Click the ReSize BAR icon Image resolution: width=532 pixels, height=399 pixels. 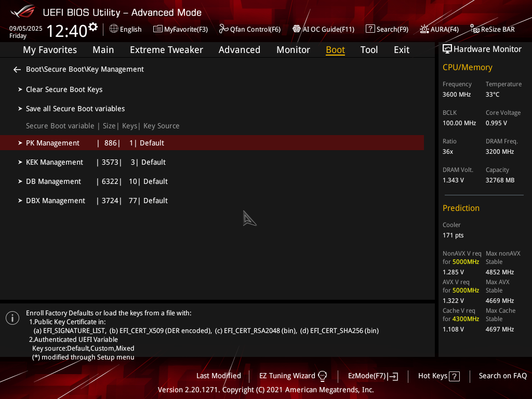[475, 29]
